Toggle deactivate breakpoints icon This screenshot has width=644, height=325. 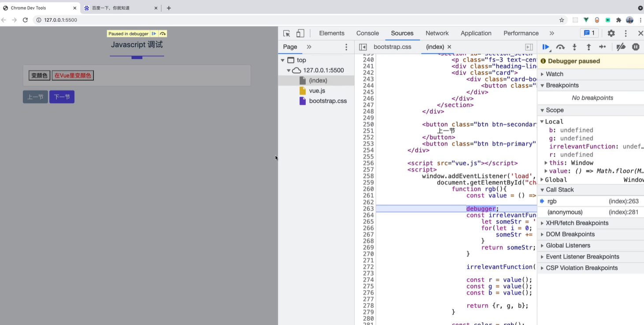coord(621,47)
